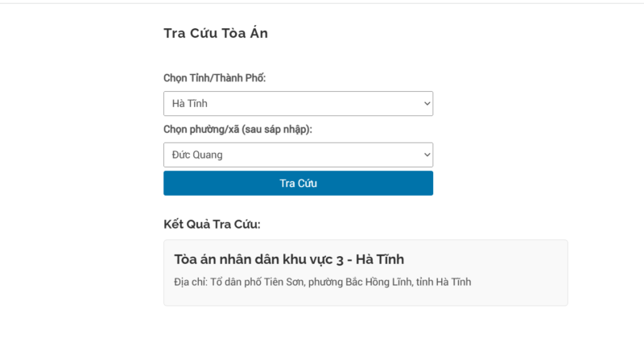Viewport: 644px width, 347px height.
Task: Click the 'Chọn Tỉnh/Thành Phố:' label
Action: click(214, 78)
